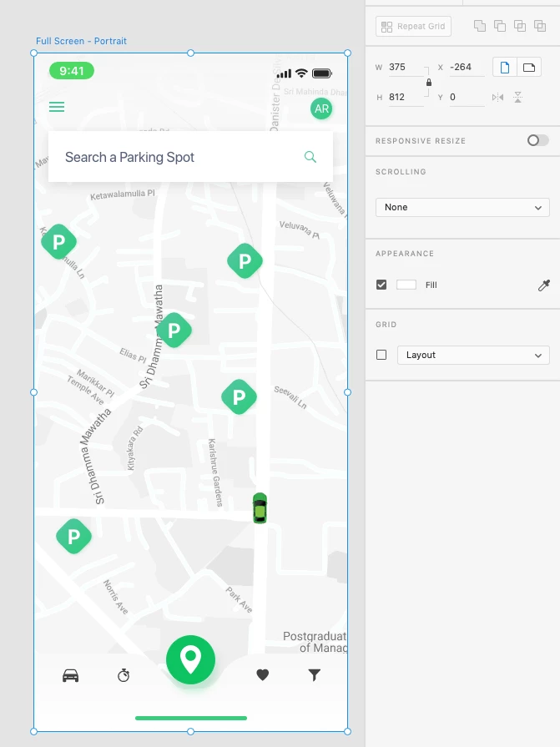
Task: Click the Marikkar Pl street label
Action: [x=95, y=383]
